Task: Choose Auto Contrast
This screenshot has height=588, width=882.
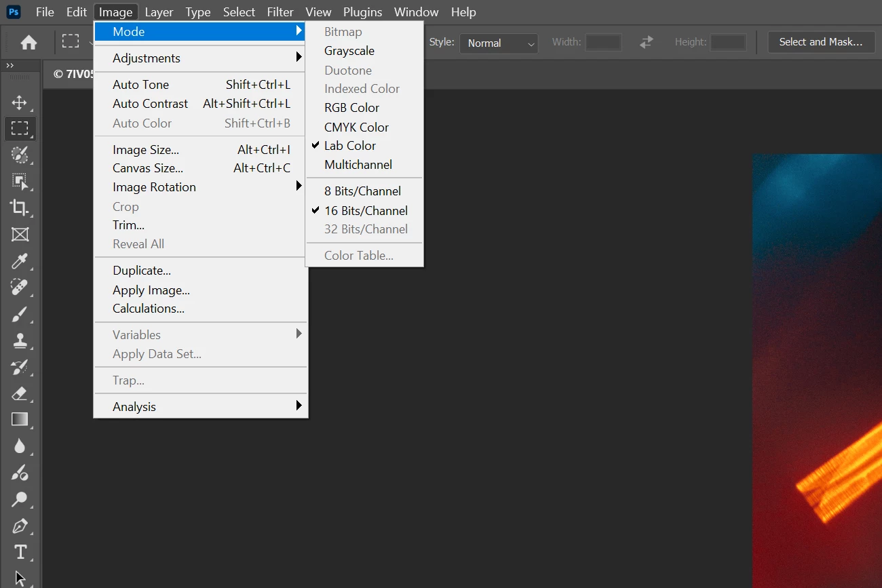Action: pyautogui.click(x=201, y=104)
